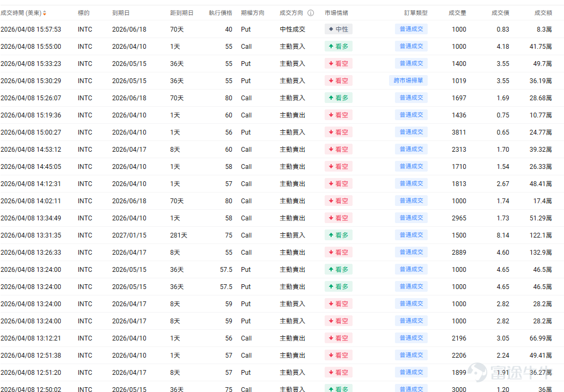The width and height of the screenshot is (564, 392).
Task: Click the 成交價 column header
Action: click(500, 13)
